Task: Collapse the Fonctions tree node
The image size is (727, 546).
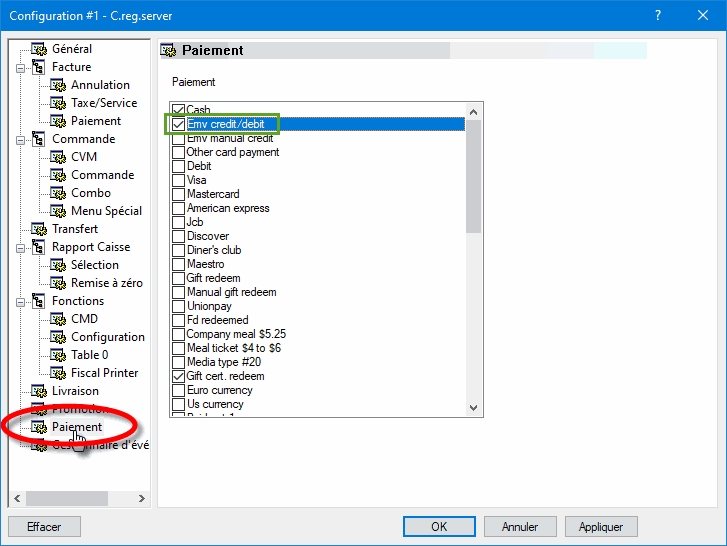Action: click(19, 301)
